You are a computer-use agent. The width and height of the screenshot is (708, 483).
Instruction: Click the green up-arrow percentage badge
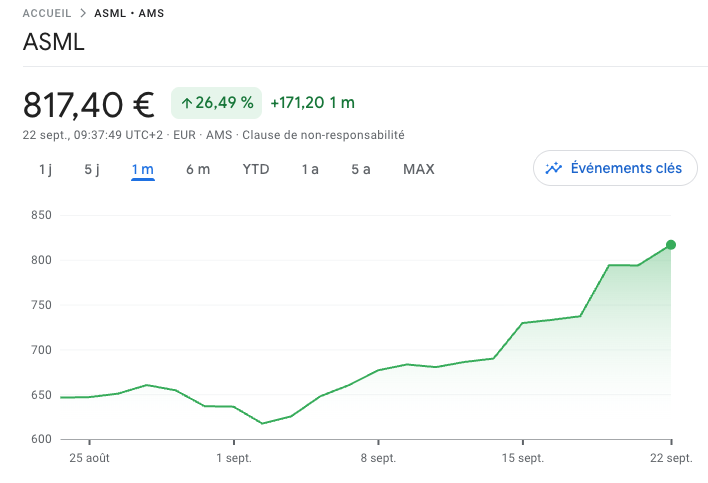click(x=217, y=102)
